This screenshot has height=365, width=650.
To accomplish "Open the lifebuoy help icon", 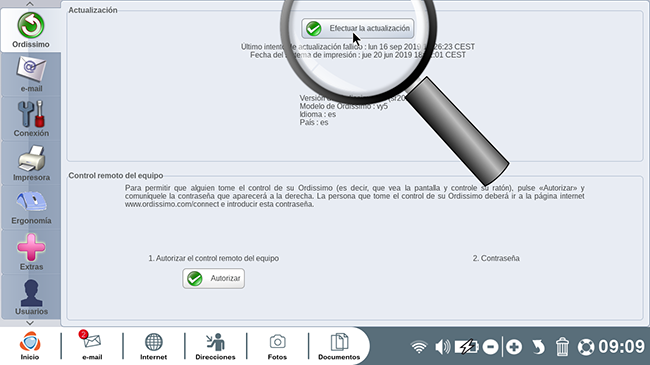I will (x=586, y=347).
